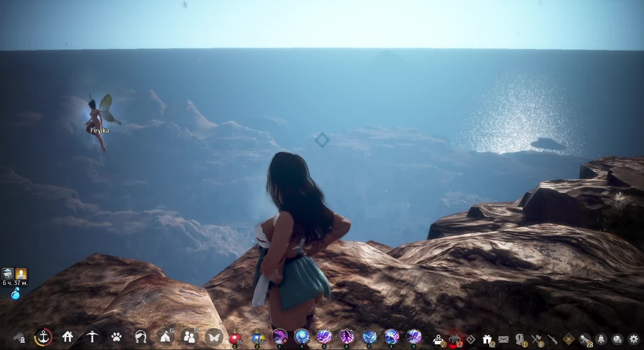Click the camp tent icon
Viewport: 644px width, 350px height.
click(x=165, y=337)
